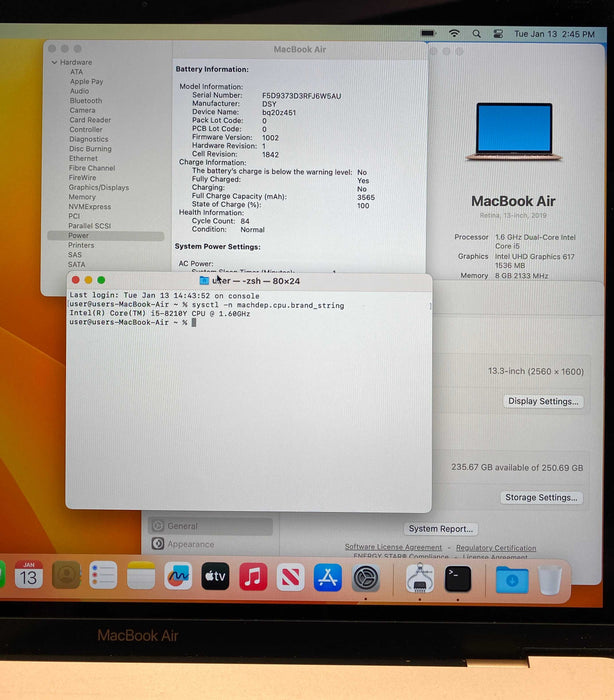This screenshot has width=614, height=700.
Task: Open the Trash in the Dock
Action: pos(550,579)
